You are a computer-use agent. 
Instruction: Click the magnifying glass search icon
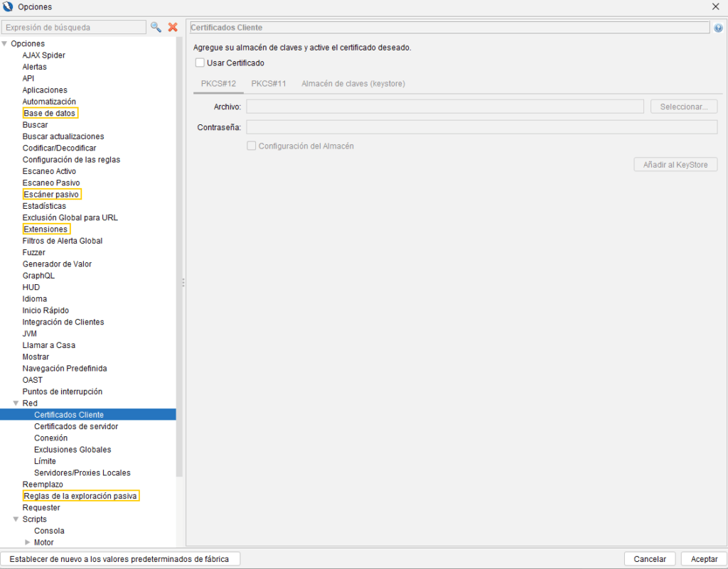[156, 27]
